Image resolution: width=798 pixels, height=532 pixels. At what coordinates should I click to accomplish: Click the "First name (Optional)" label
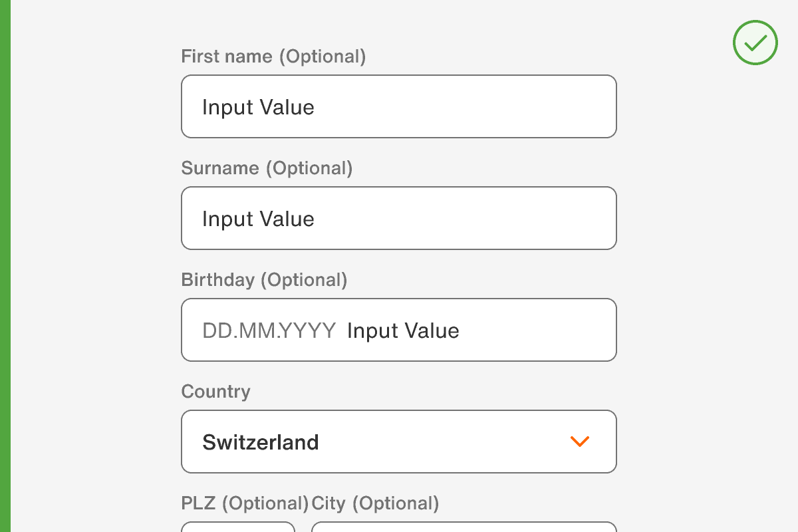[x=273, y=57]
